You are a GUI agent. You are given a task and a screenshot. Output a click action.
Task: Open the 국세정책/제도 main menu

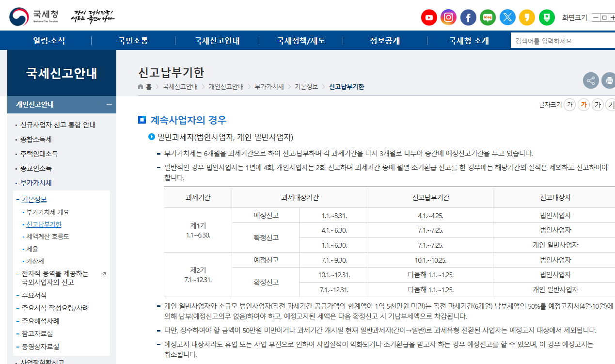[x=301, y=41]
